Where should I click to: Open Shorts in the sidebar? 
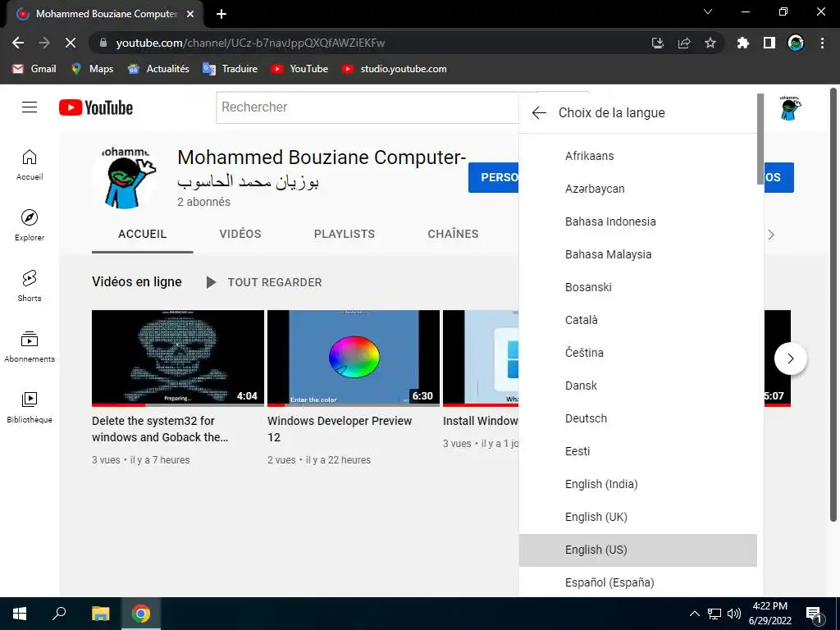[30, 286]
